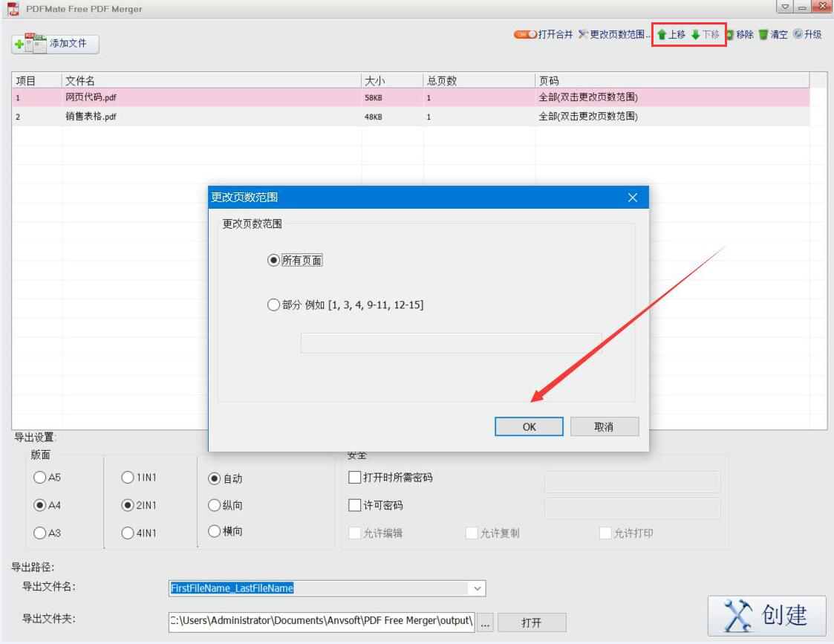
Task: Click the 项目 column header
Action: (x=36, y=80)
